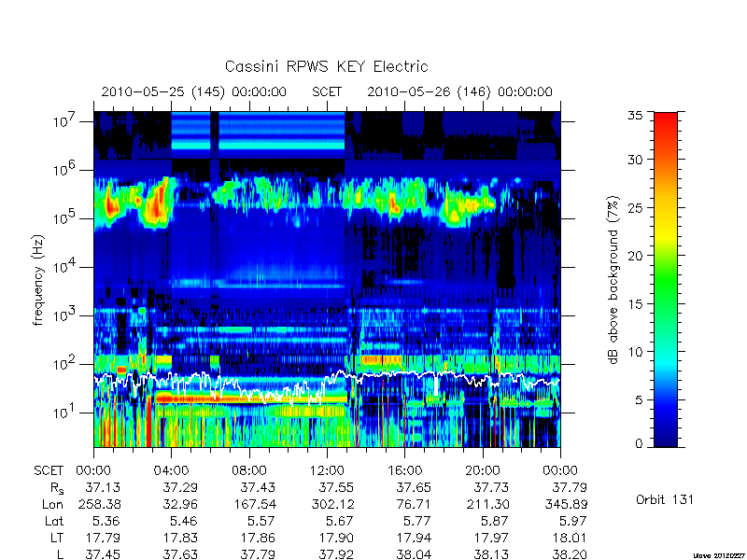Click the Lat value 5.67

340,521
